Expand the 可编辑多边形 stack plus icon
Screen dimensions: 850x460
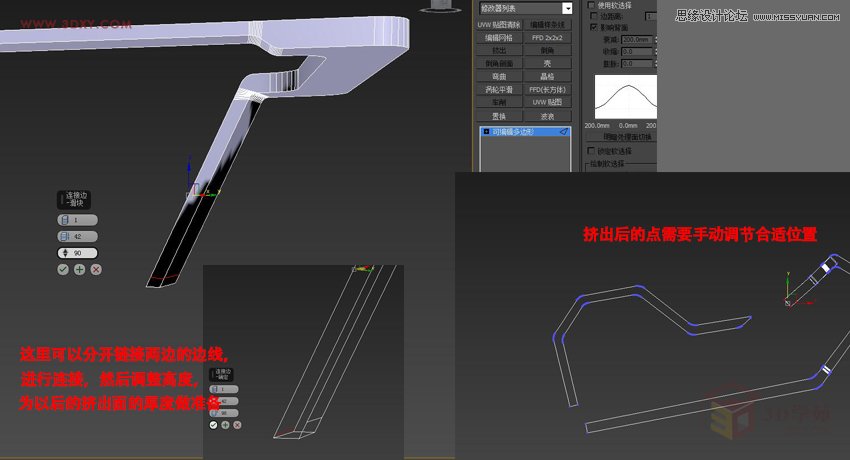coord(486,132)
